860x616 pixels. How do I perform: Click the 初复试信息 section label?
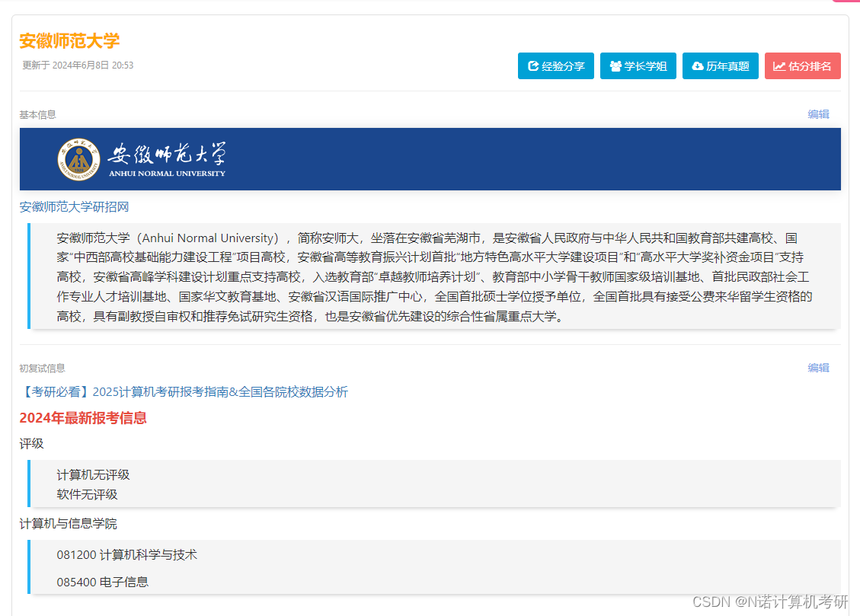pos(42,369)
